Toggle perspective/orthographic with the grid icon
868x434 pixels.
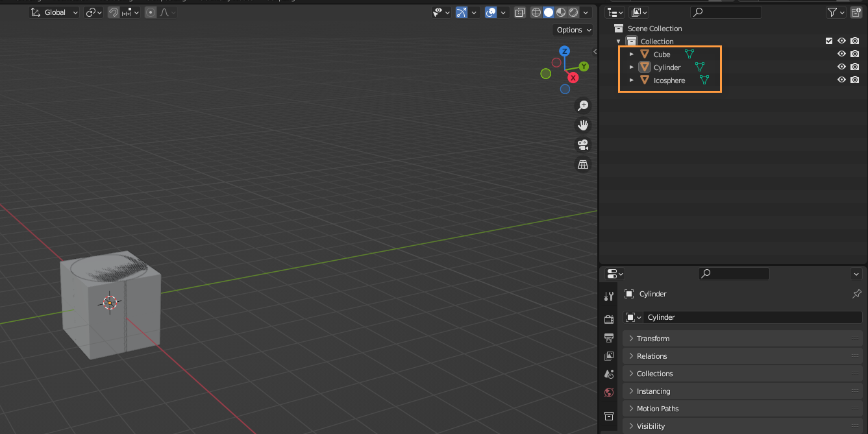583,164
